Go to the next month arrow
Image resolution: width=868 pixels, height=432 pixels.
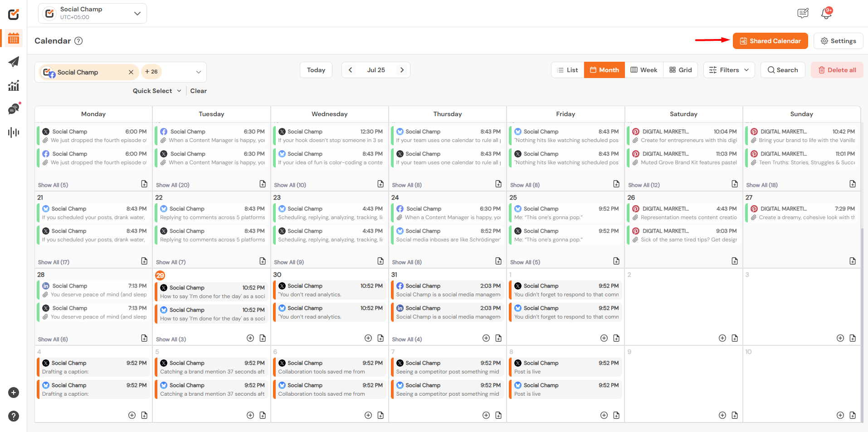tap(402, 70)
